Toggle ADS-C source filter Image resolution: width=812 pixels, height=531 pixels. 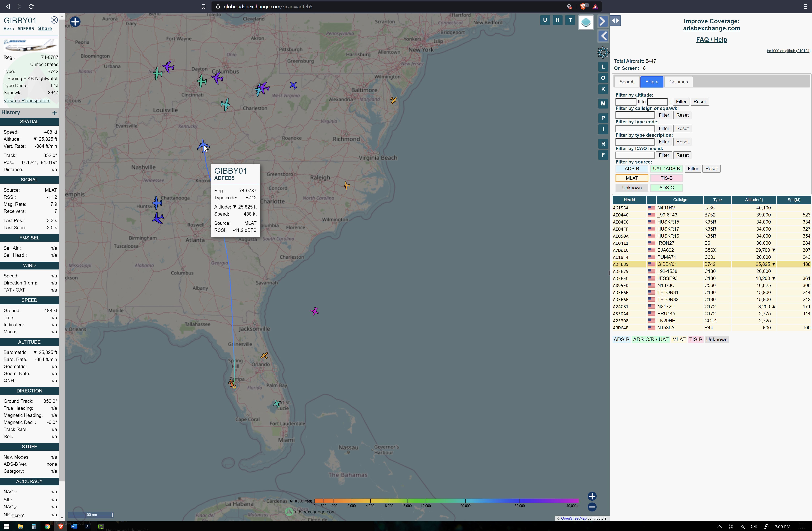point(666,188)
